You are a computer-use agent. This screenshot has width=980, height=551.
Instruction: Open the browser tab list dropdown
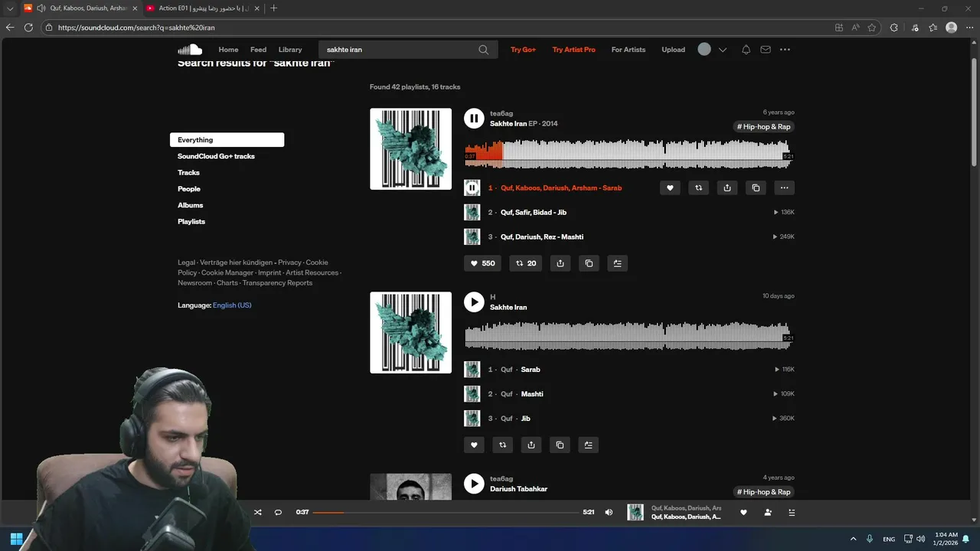coord(10,8)
